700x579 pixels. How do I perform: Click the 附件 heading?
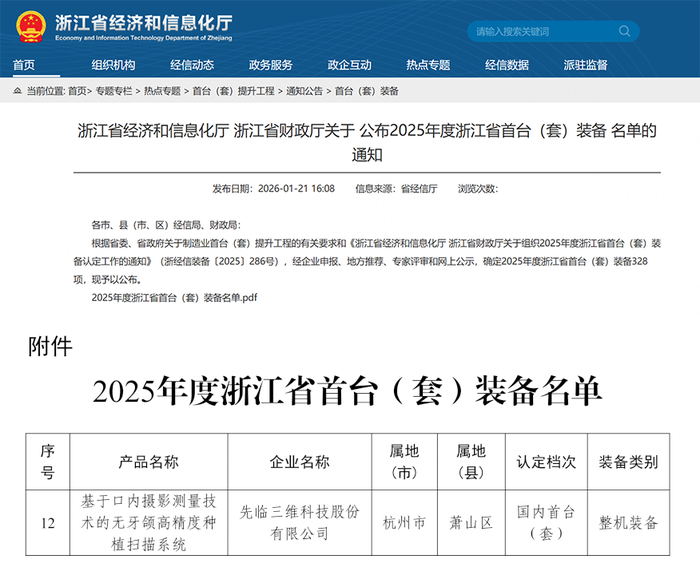[50, 347]
